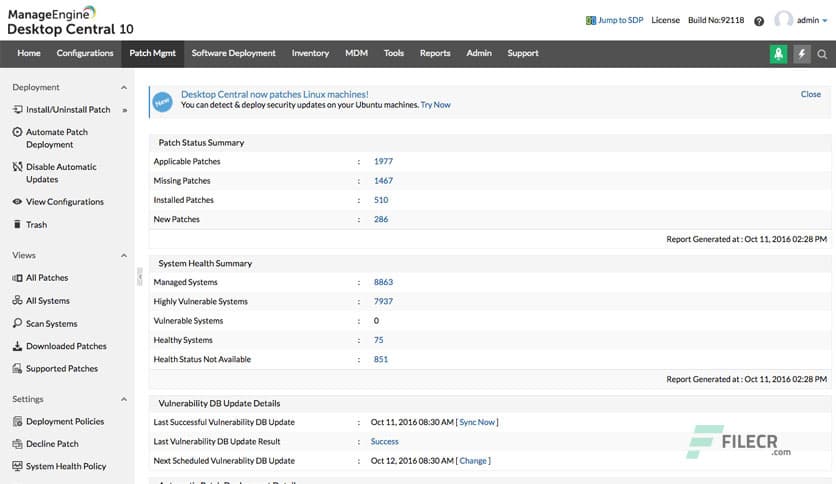Click the Jump to SDP icon
836x484 pixels.
(x=591, y=20)
